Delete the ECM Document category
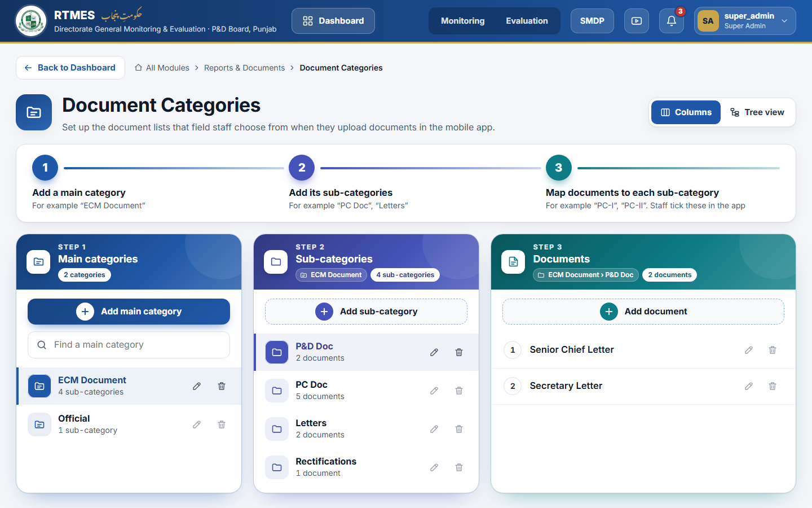Image resolution: width=812 pixels, height=508 pixels. click(222, 386)
